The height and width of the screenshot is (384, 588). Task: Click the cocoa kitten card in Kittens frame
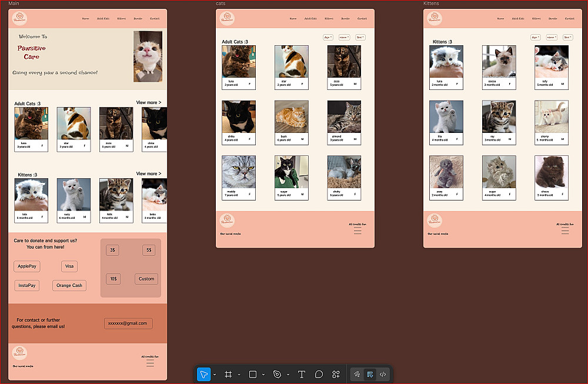499,68
